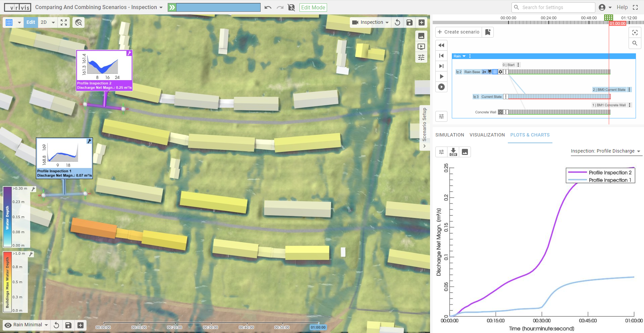644x333 pixels.
Task: Toggle the Rain Minimal layer visibility
Action: pos(8,325)
